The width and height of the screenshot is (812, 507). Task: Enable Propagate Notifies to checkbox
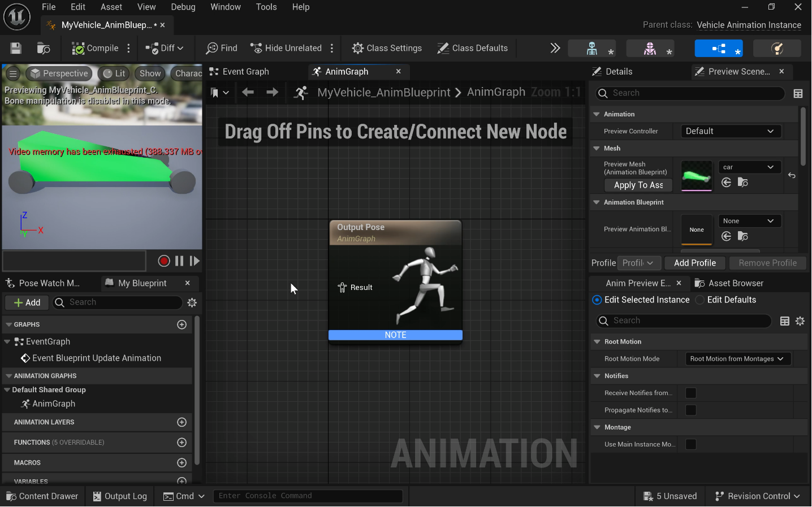(691, 410)
